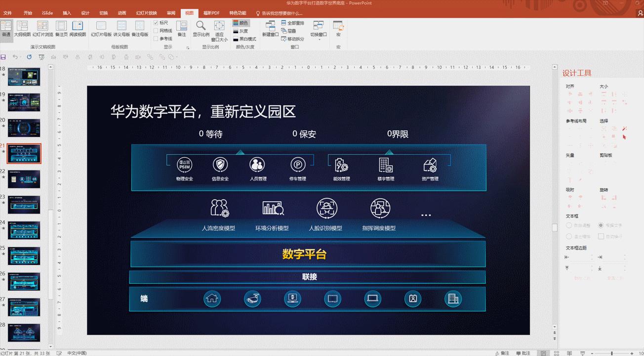The width and height of the screenshot is (644, 356).
Task: Open a 新建窗口 for the presentation
Action: 269,29
